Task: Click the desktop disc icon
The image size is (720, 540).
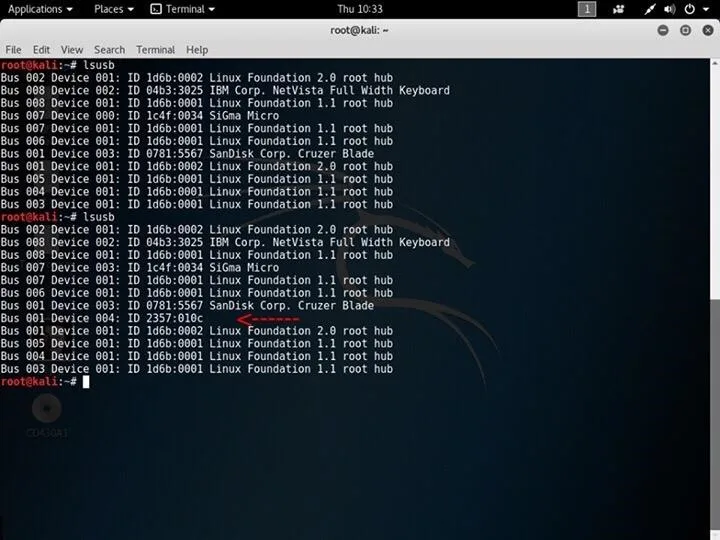Action: (x=47, y=409)
